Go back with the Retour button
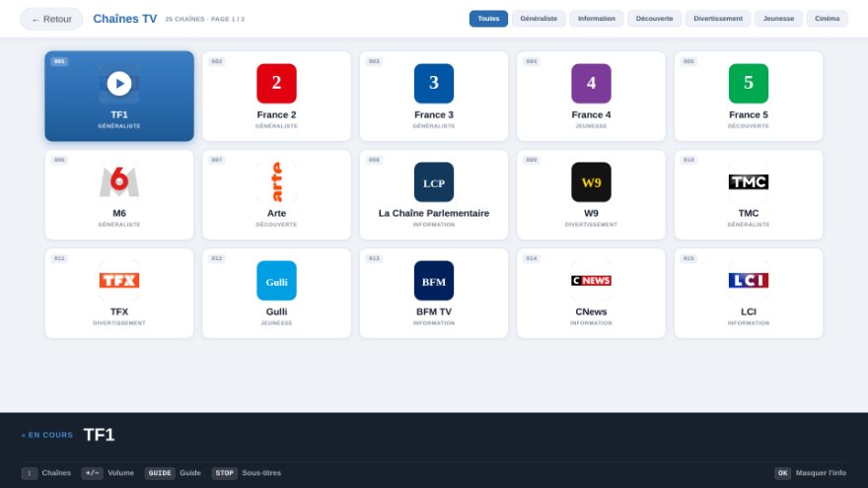Viewport: 868px width, 488px height. 51,19
